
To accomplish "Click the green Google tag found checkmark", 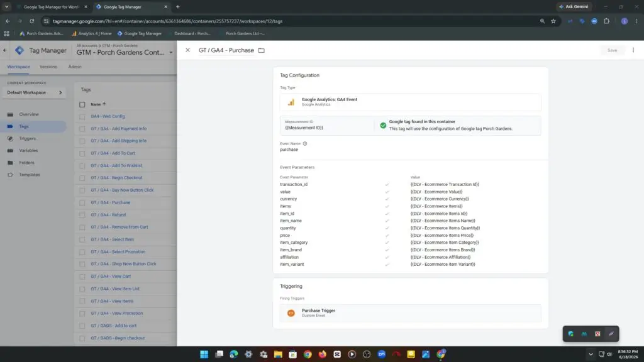I will 383,125.
